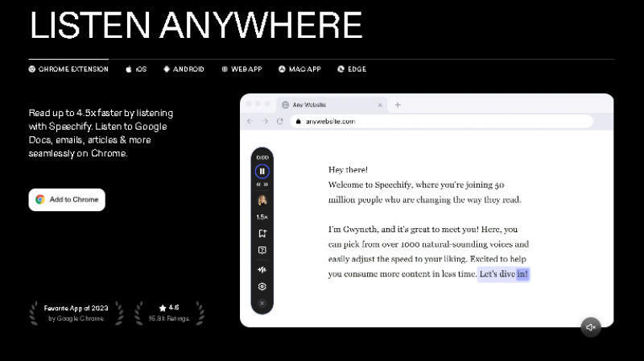The height and width of the screenshot is (361, 644).
Task: Open the player settings gear
Action: click(x=262, y=286)
